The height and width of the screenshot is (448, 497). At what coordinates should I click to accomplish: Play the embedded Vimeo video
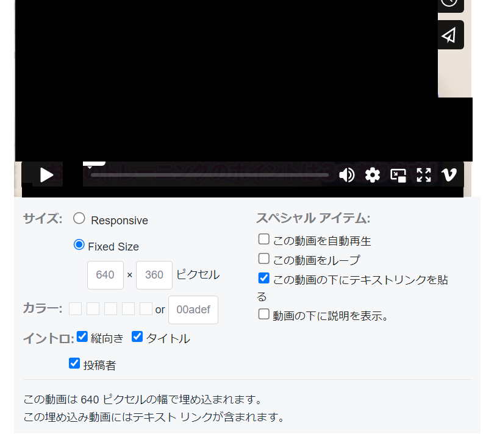pyautogui.click(x=46, y=175)
